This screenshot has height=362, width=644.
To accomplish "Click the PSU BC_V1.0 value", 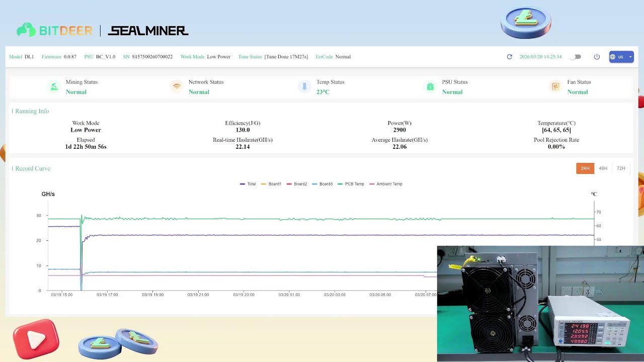I will [x=106, y=57].
